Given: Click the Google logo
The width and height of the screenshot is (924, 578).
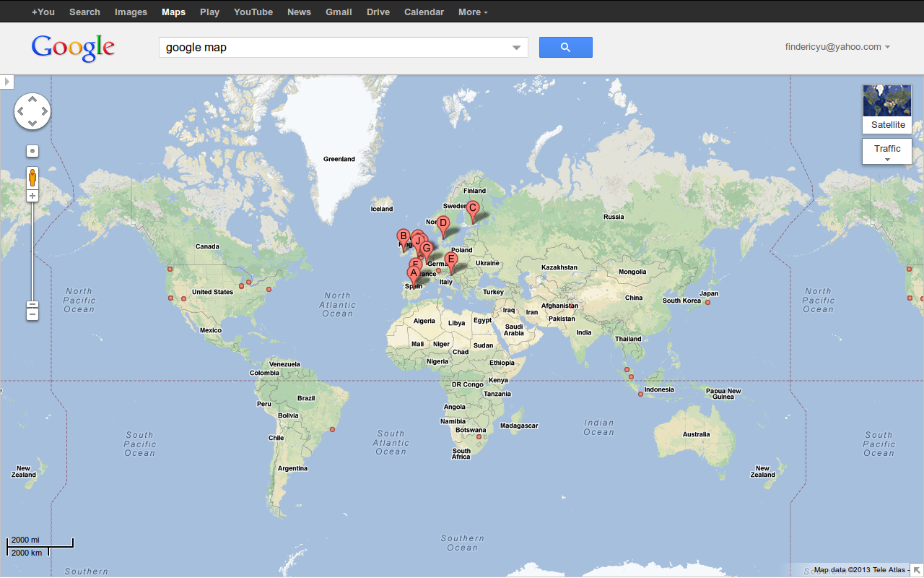Looking at the screenshot, I should (73, 48).
